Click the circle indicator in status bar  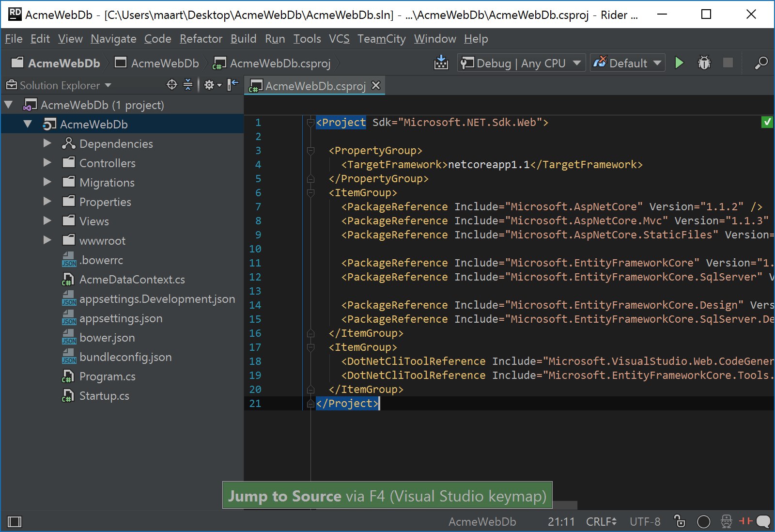(703, 522)
